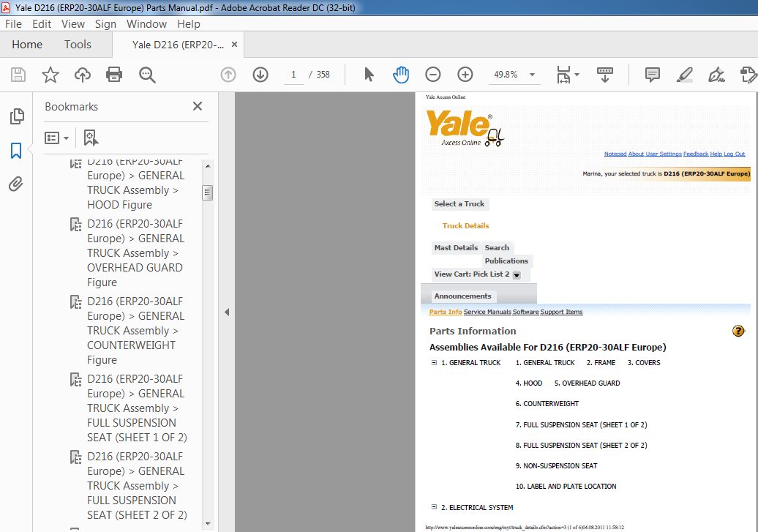Open the page display options dropdown arrow
The image size is (758, 532).
tap(577, 75)
